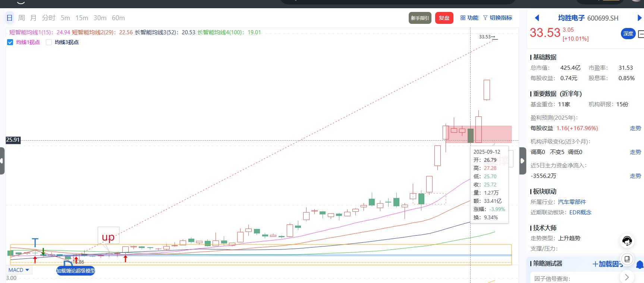Viewport: 644px width, 283px height.
Task: Expand 因子信号查询 with the chevron arrow
Action: tap(627, 277)
